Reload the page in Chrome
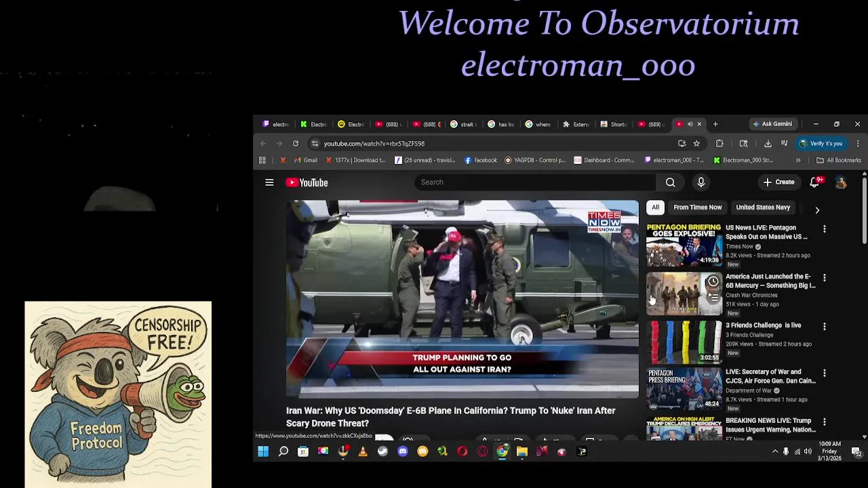The height and width of the screenshot is (488, 868). pyautogui.click(x=296, y=144)
